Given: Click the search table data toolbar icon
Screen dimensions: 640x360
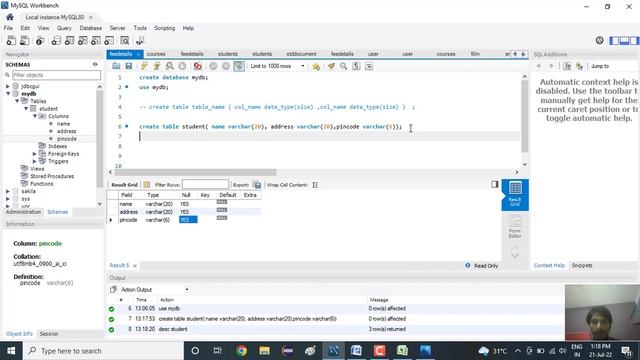Looking at the screenshot, I should 124,40.
